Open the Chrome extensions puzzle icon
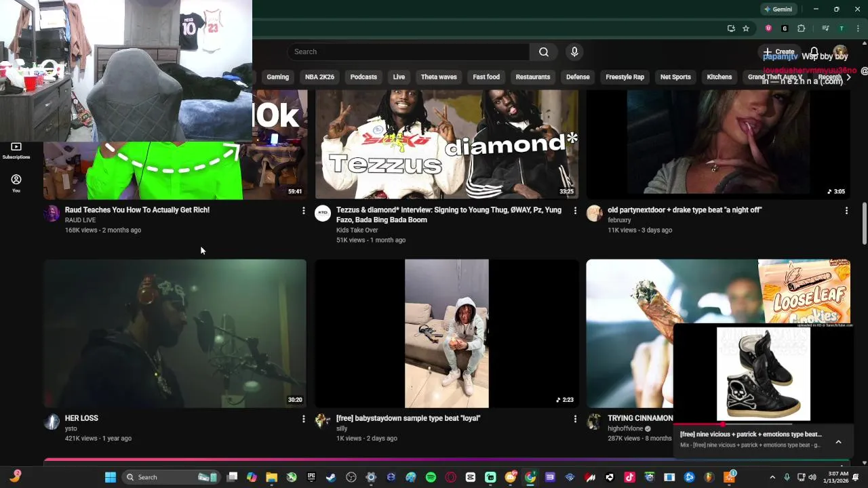The image size is (868, 488). [802, 28]
